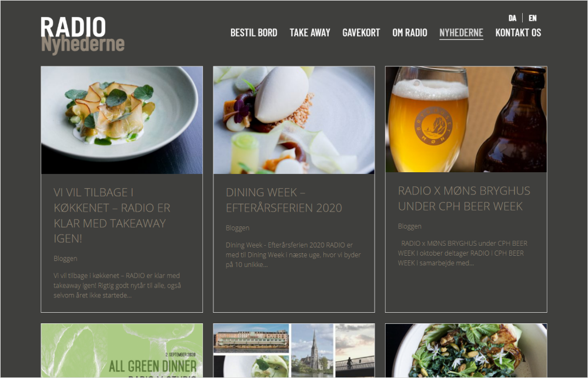
Task: Click Bloggen category under Dining Week post
Action: [x=238, y=228]
